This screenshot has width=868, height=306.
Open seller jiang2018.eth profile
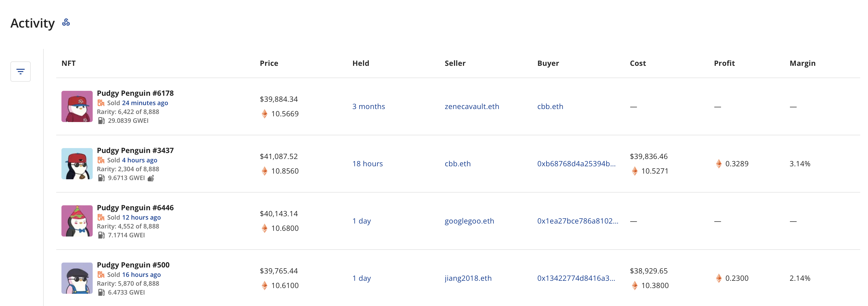point(468,278)
